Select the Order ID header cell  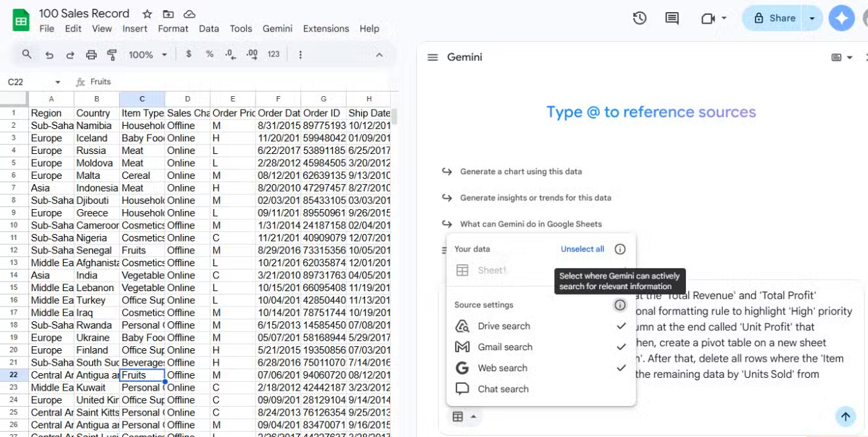tap(323, 113)
